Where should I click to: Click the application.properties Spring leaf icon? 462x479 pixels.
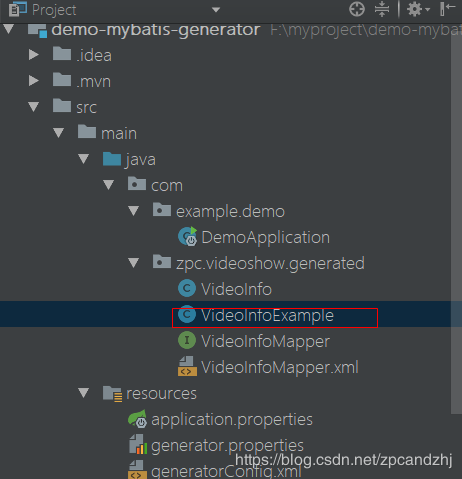tap(137, 419)
